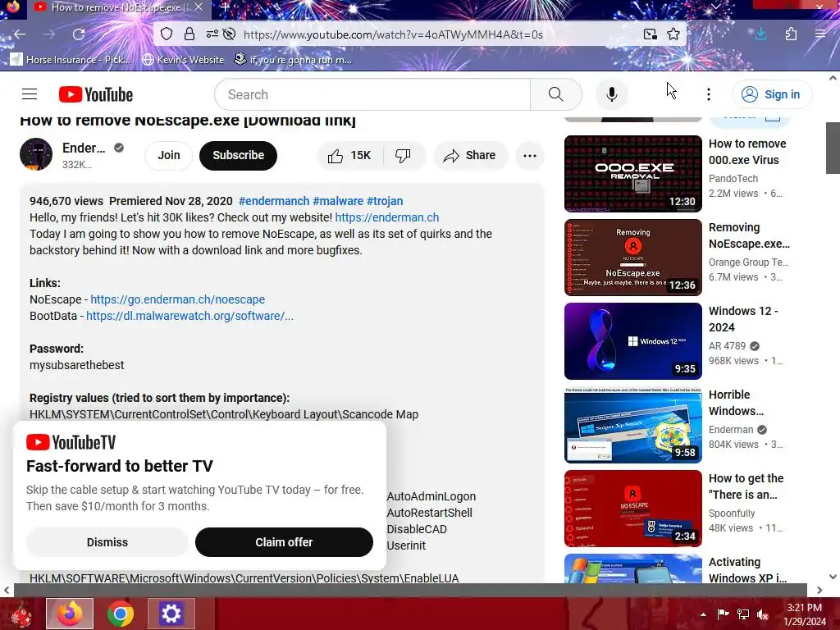Open Firefox downloads panel
Viewport: 840px width, 630px height.
(x=760, y=34)
